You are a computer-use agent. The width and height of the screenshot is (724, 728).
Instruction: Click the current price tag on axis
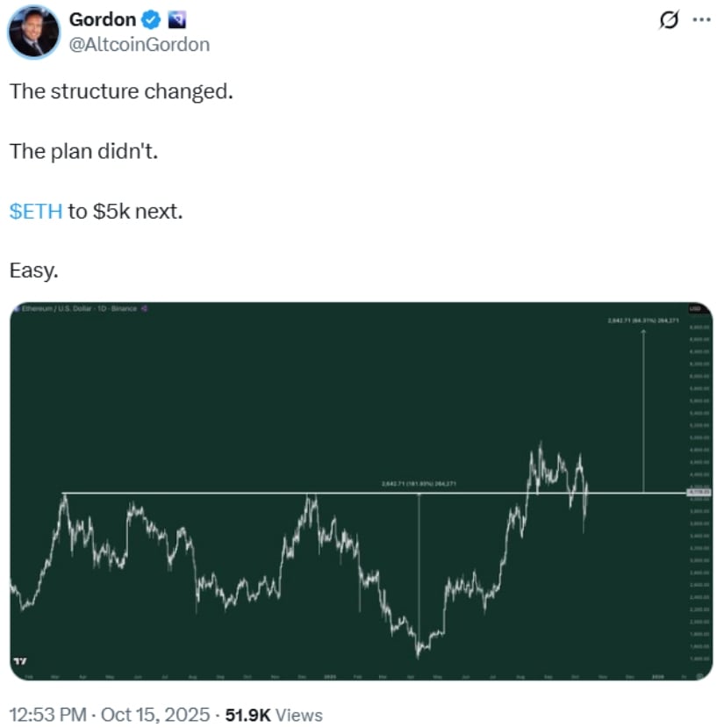click(694, 492)
